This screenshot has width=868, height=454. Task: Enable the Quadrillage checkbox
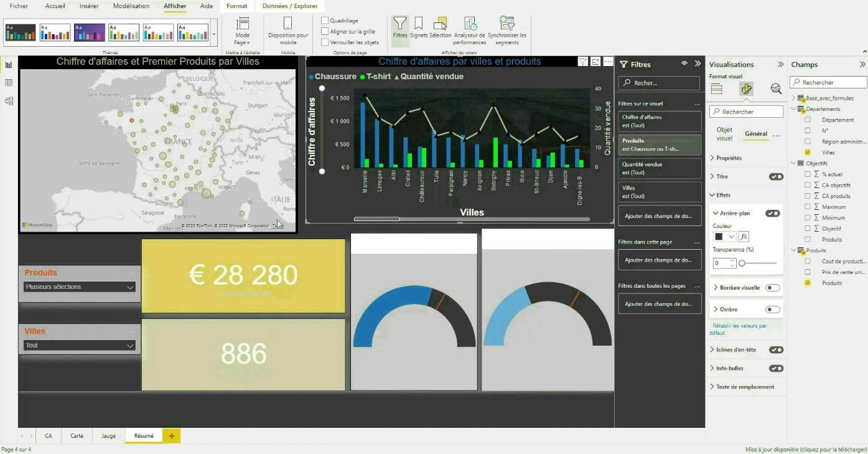click(x=325, y=21)
